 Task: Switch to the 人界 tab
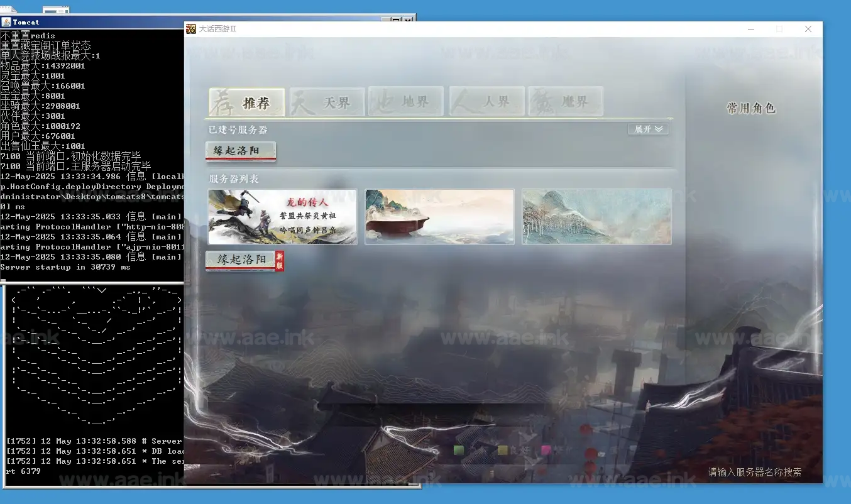coord(487,101)
